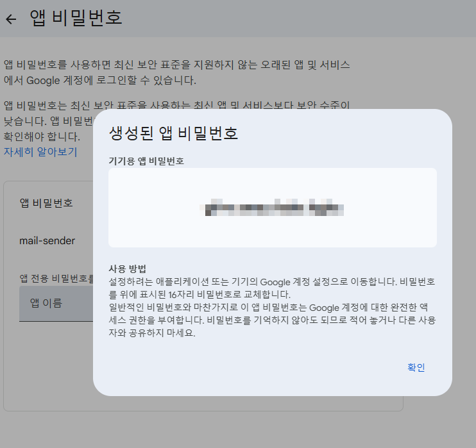
Task: Go back using the arrow icon
Action: click(x=12, y=19)
